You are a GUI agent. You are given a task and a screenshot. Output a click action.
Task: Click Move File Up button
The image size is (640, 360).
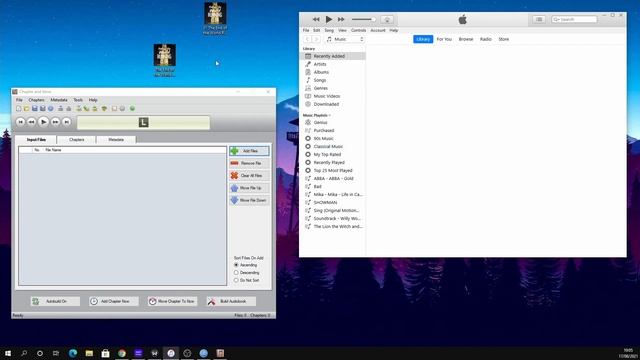[x=249, y=188]
